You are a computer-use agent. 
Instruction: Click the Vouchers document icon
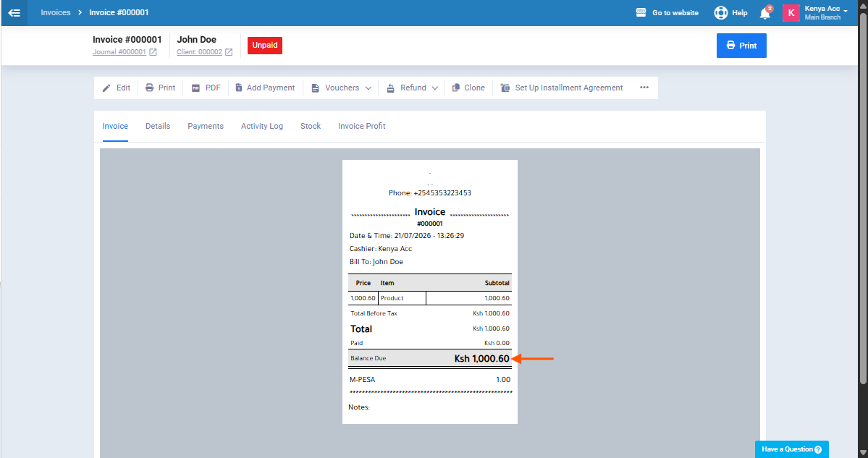coord(315,88)
